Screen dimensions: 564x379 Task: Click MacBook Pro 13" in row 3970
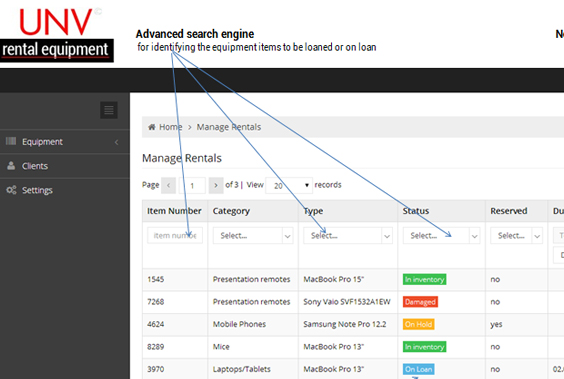333,369
